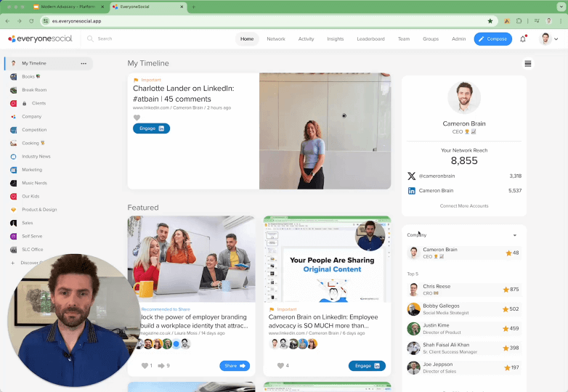Open the profile avatar dropdown menu
Screen dimensions: 568x392
550,39
